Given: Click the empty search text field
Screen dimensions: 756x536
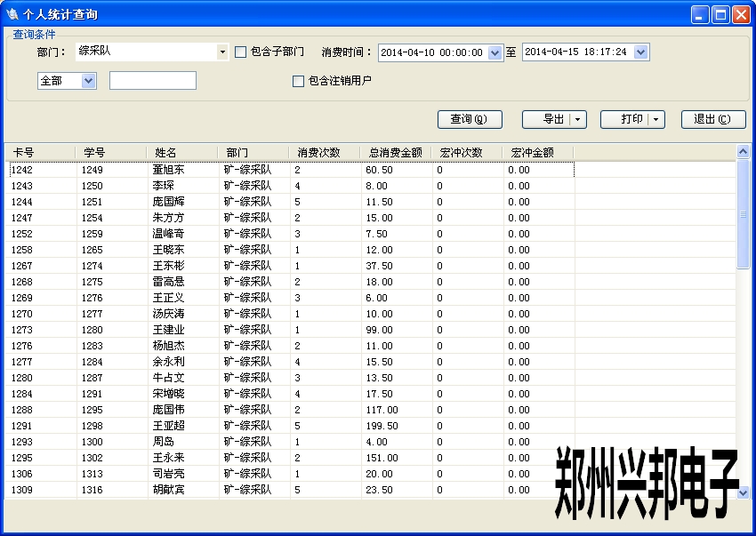Looking at the screenshot, I should pyautogui.click(x=153, y=81).
